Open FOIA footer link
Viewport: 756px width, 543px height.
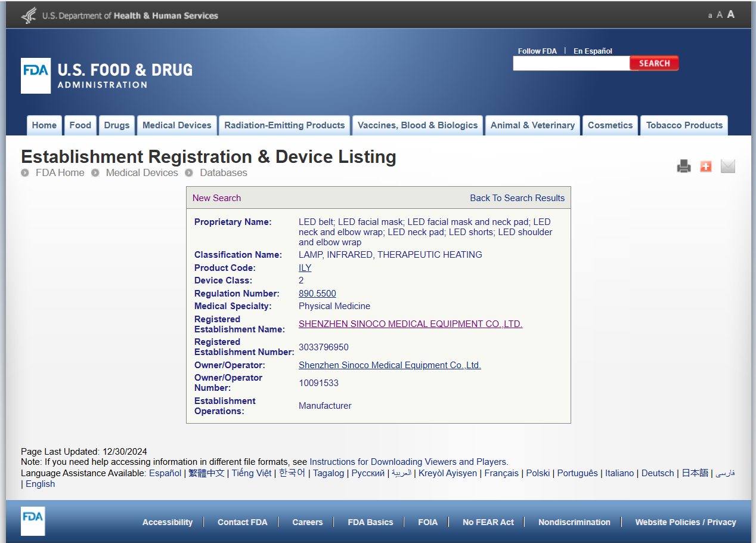tap(428, 522)
